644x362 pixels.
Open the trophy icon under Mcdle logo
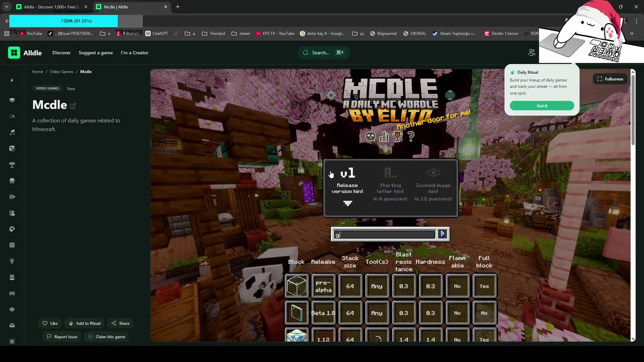click(x=397, y=137)
